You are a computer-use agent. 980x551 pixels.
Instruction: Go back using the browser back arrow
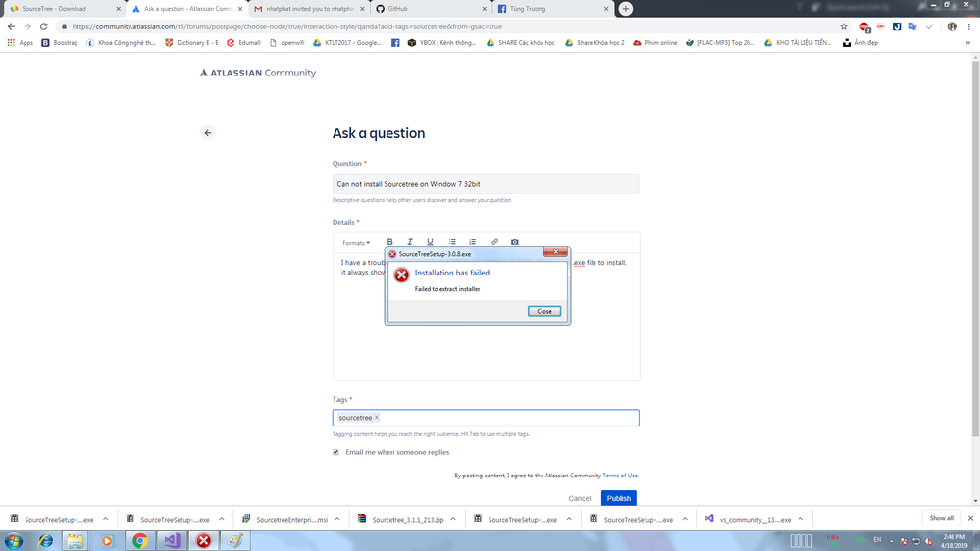pyautogui.click(x=11, y=26)
